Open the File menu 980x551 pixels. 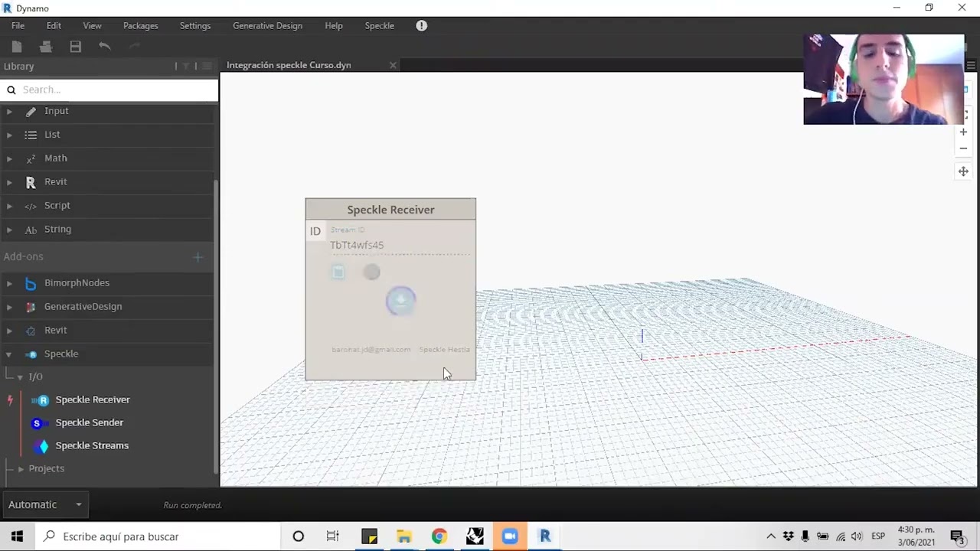click(18, 25)
